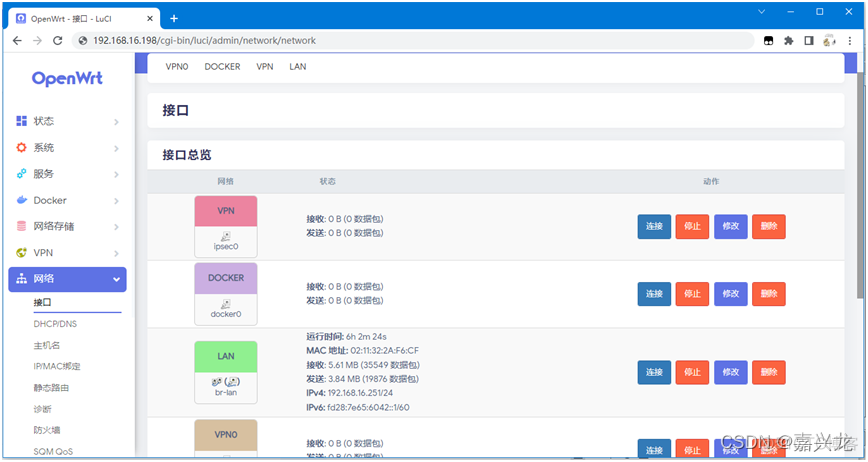The height and width of the screenshot is (462, 868).
Task: Click the browser forward arrow
Action: tap(37, 40)
